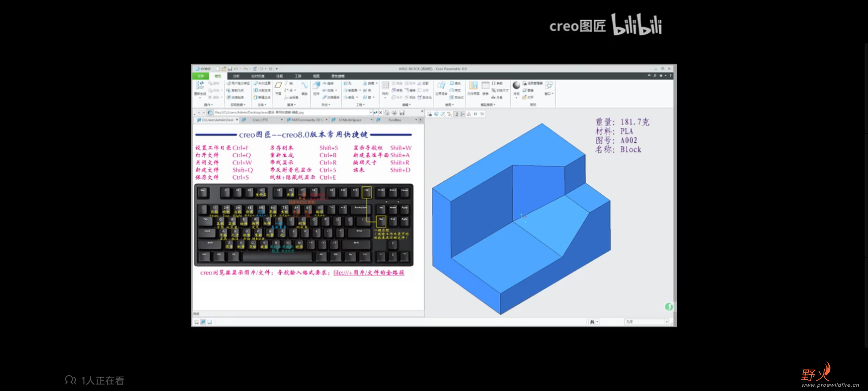Select the 倒圆角 round tool
This screenshot has width=868, height=391.
click(x=351, y=90)
